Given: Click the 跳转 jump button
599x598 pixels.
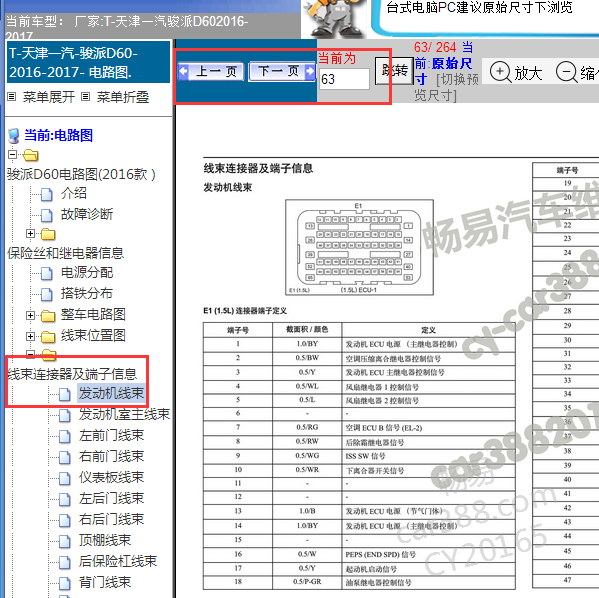Looking at the screenshot, I should (x=394, y=71).
